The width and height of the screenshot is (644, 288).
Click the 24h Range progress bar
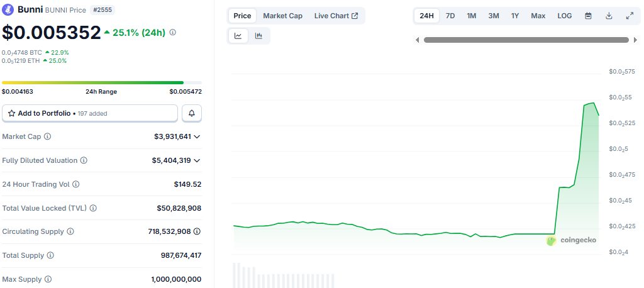[102, 82]
